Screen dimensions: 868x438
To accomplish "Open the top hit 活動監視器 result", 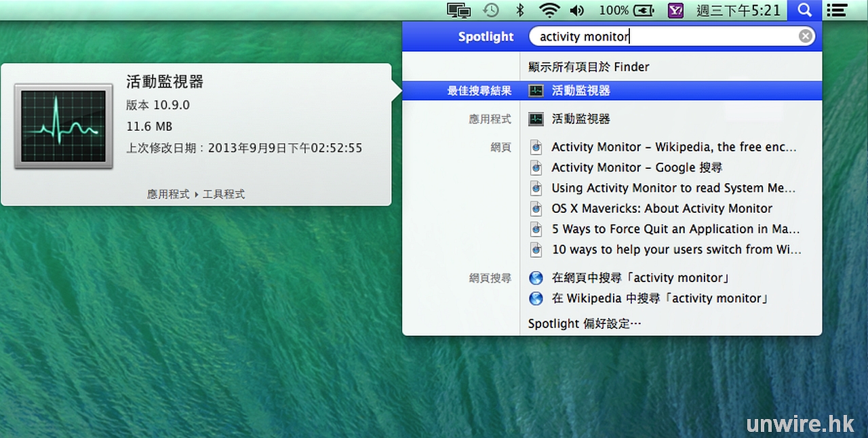I will [x=580, y=91].
